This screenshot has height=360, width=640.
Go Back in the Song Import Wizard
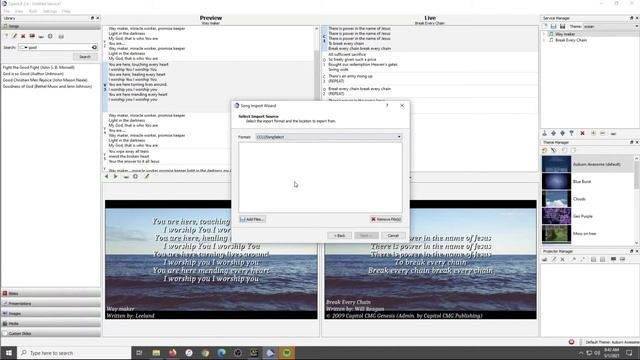pyautogui.click(x=339, y=236)
